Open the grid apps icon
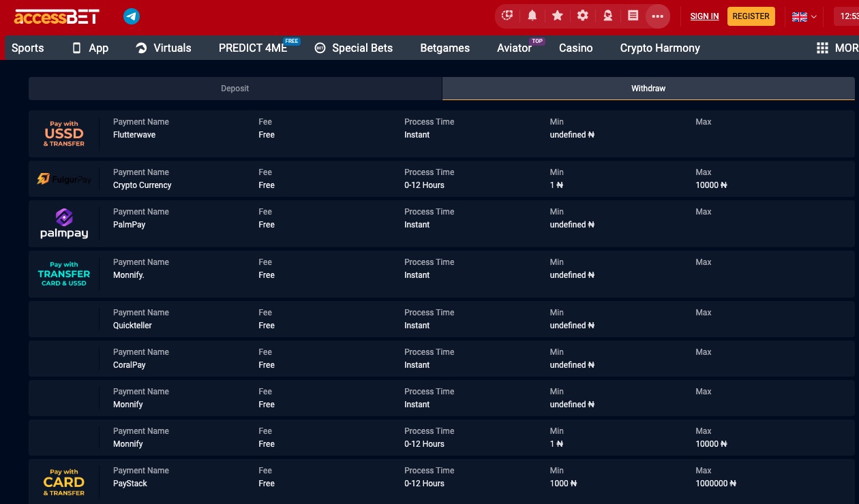Viewport: 859px width, 504px height. pyautogui.click(x=822, y=48)
